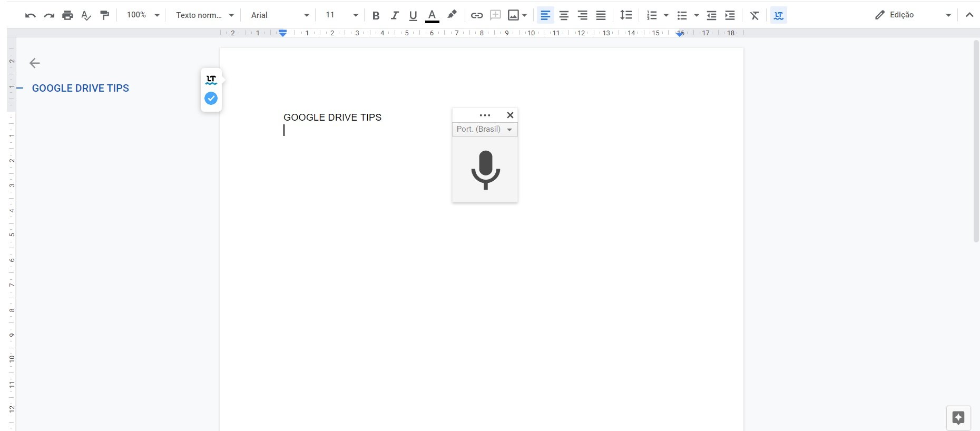The image size is (980, 431).
Task: Open the highlight color marker
Action: point(452,15)
